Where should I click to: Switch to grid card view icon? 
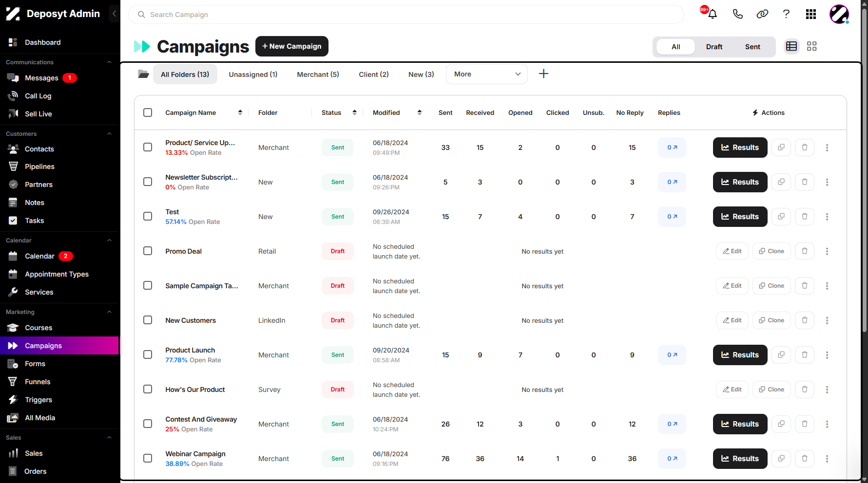(x=811, y=46)
